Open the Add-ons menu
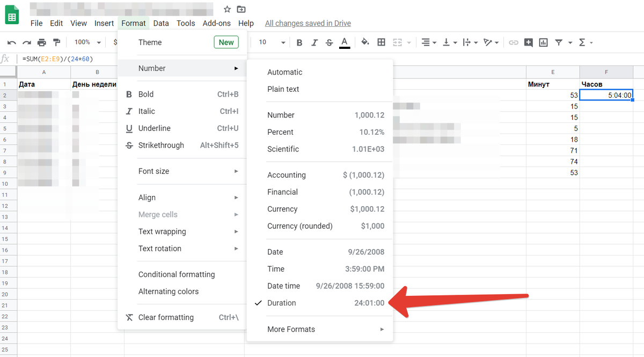This screenshot has height=357, width=644. (x=217, y=23)
